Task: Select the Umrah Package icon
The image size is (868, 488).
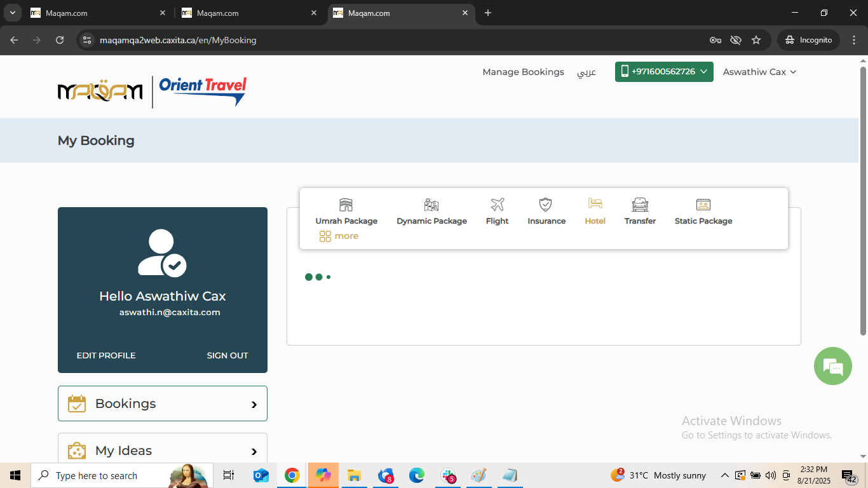Action: point(346,205)
